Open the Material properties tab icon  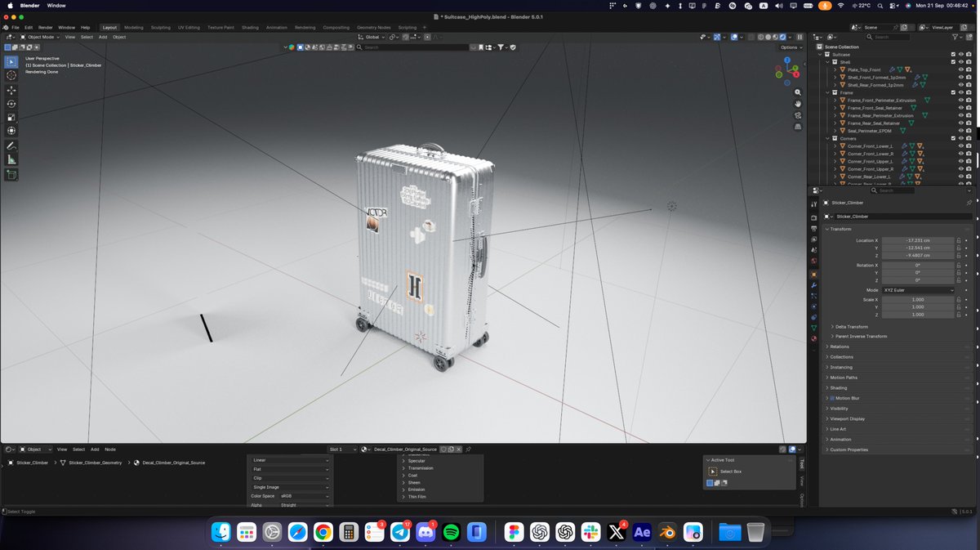click(813, 338)
